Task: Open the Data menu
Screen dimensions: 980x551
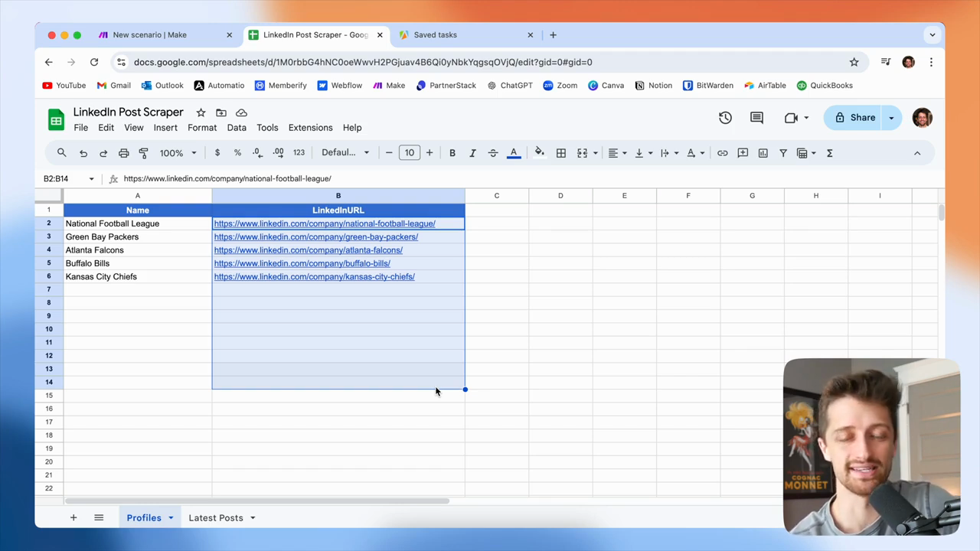Action: pos(237,128)
